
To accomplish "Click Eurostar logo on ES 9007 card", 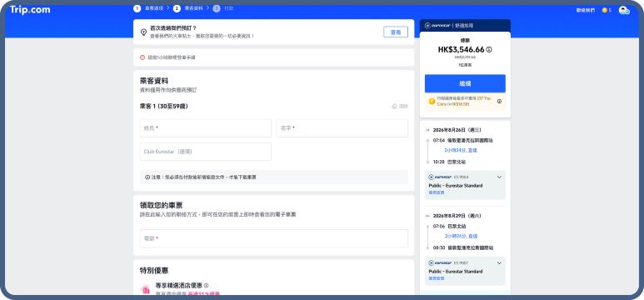I will coord(440,263).
